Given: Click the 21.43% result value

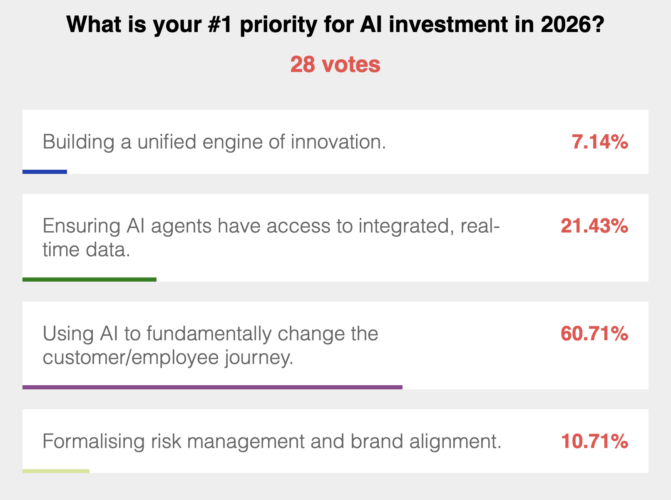Looking at the screenshot, I should point(594,226).
